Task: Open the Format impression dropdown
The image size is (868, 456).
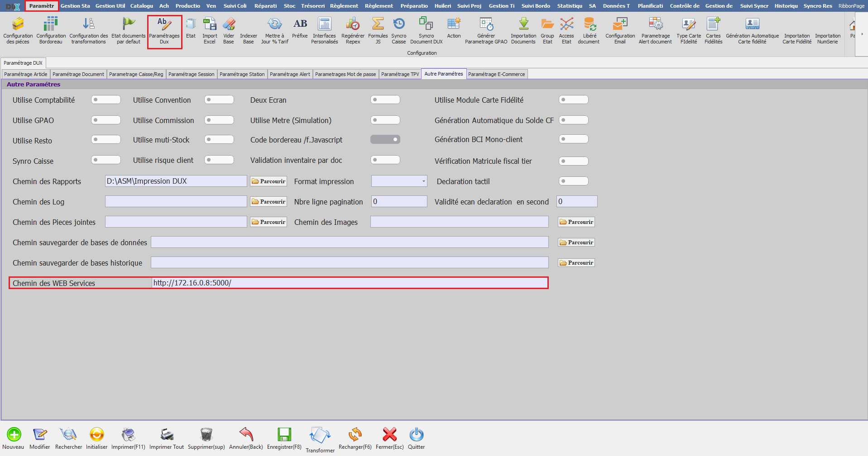Action: pos(422,181)
